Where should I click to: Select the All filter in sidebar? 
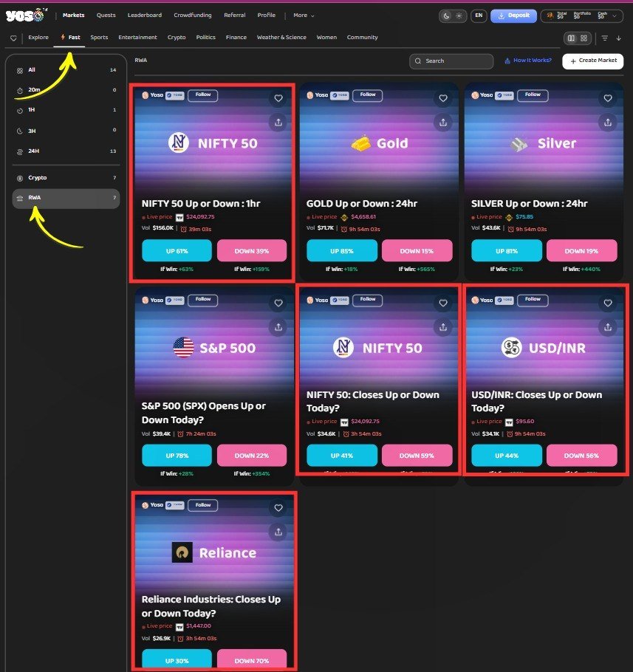click(x=66, y=70)
